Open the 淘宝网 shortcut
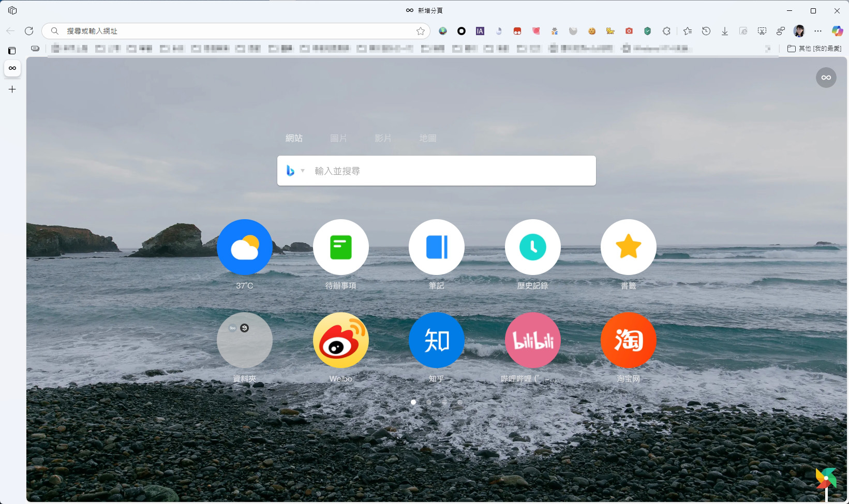Viewport: 849px width, 504px height. click(x=628, y=340)
